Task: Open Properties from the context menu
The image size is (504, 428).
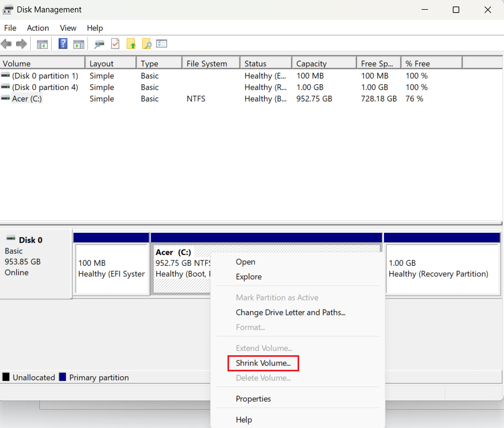Action: tap(253, 399)
